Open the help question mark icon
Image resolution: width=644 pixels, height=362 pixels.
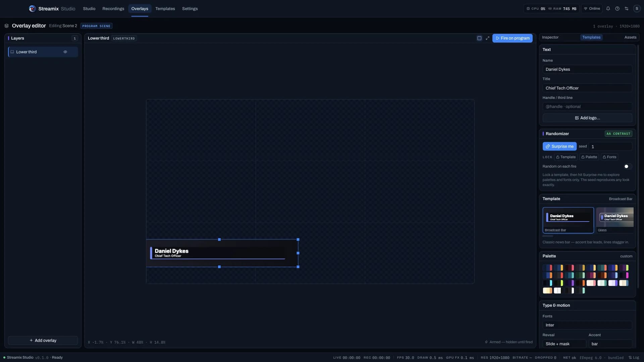pyautogui.click(x=617, y=9)
